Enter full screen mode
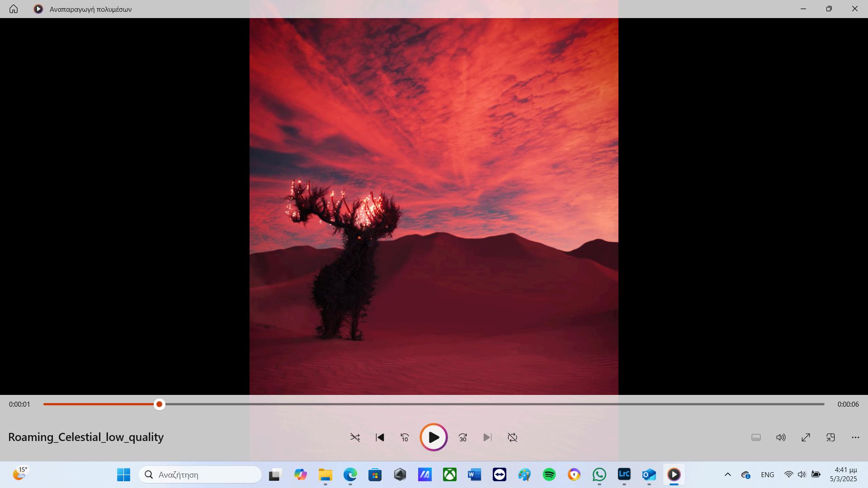 (x=806, y=437)
